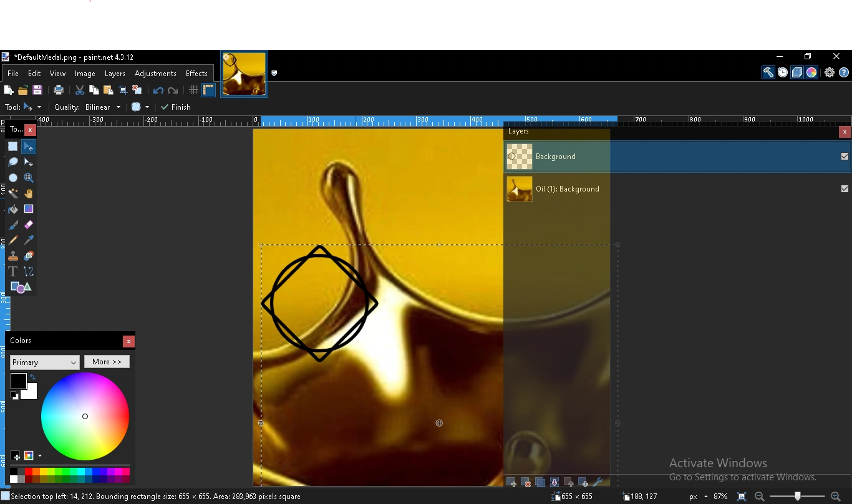
Task: Select the Magic Wand tool
Action: pyautogui.click(x=13, y=193)
